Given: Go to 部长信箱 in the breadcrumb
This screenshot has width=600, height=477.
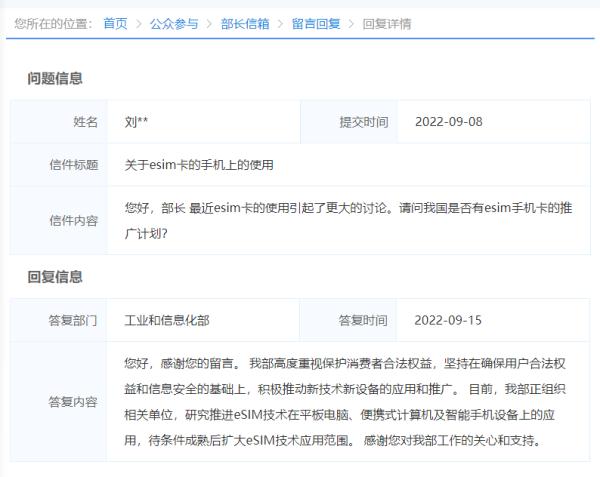Looking at the screenshot, I should (x=244, y=23).
